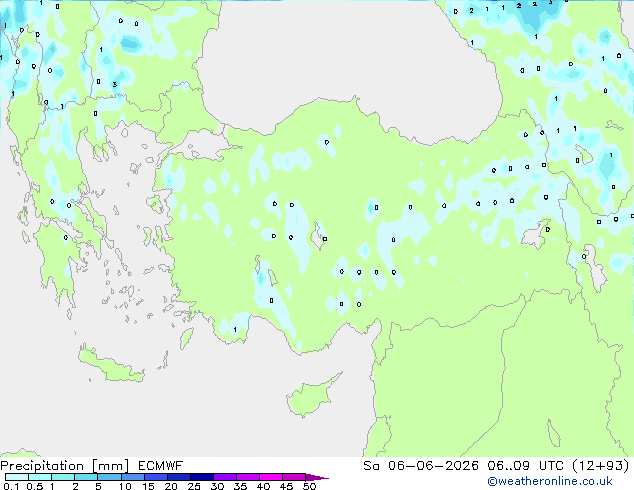
Task: Click the legend label '10'
Action: (x=125, y=486)
